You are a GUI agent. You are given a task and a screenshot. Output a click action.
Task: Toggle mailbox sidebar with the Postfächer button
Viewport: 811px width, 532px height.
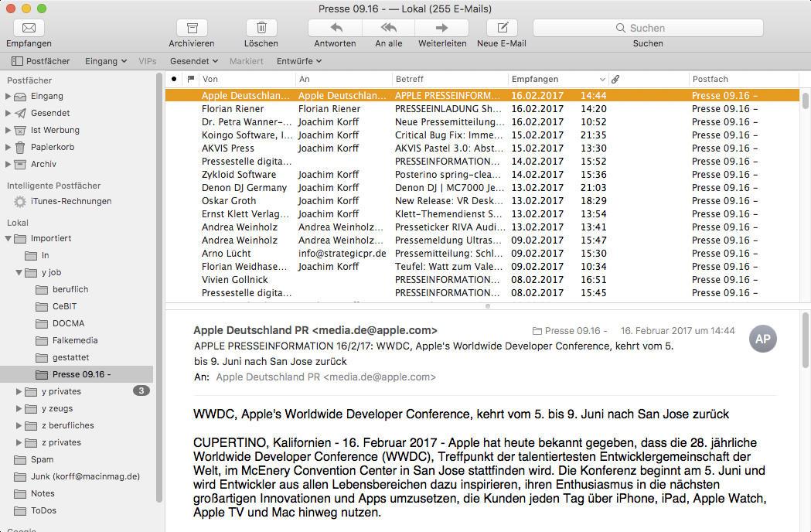pos(40,61)
